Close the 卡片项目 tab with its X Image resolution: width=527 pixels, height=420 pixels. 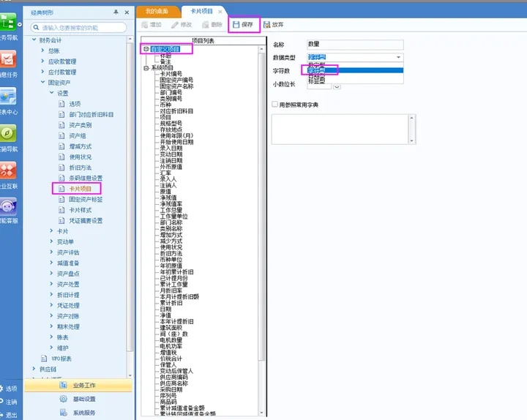click(219, 12)
